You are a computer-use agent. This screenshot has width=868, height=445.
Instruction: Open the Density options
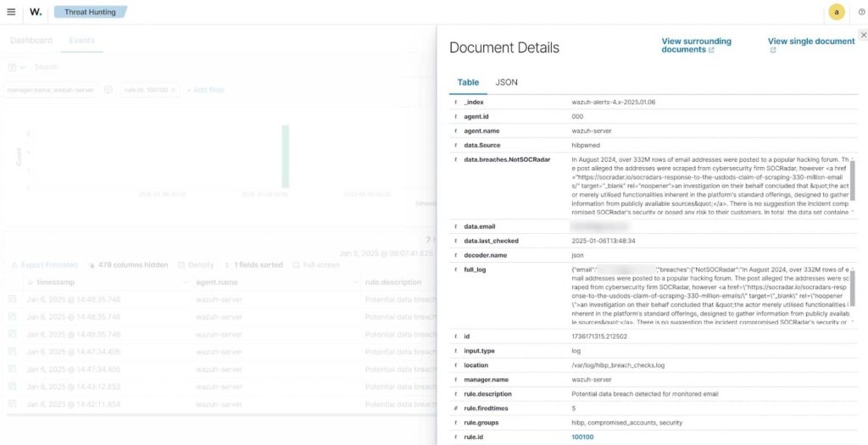pyautogui.click(x=196, y=265)
